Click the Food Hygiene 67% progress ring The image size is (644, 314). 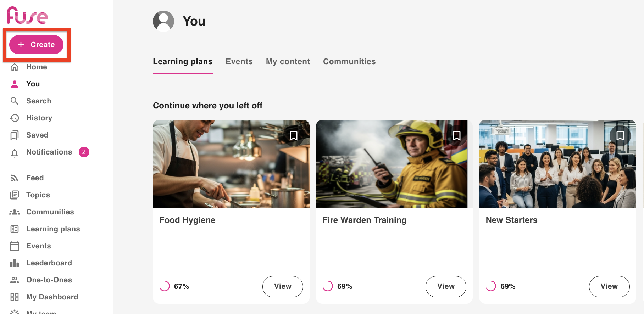click(x=165, y=286)
